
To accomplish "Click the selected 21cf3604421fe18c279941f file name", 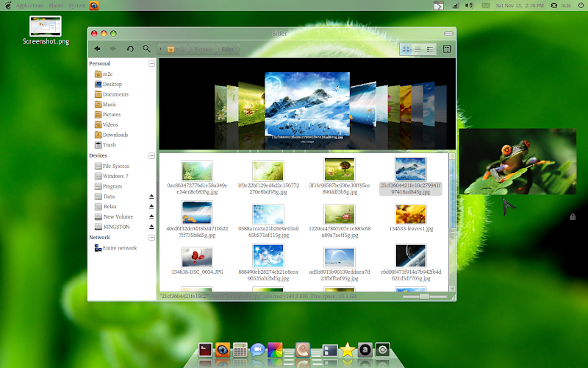I will point(411,188).
